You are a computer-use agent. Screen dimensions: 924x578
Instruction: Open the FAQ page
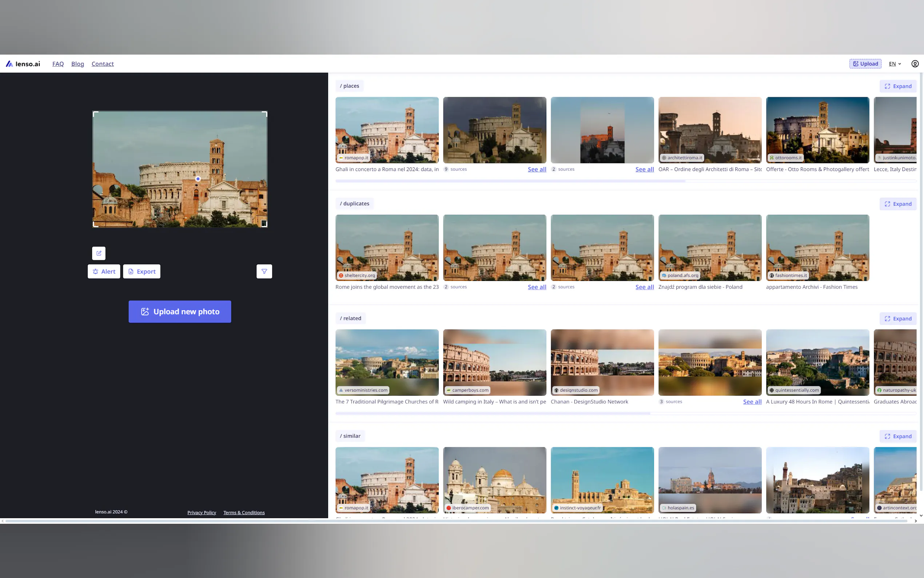(x=58, y=64)
